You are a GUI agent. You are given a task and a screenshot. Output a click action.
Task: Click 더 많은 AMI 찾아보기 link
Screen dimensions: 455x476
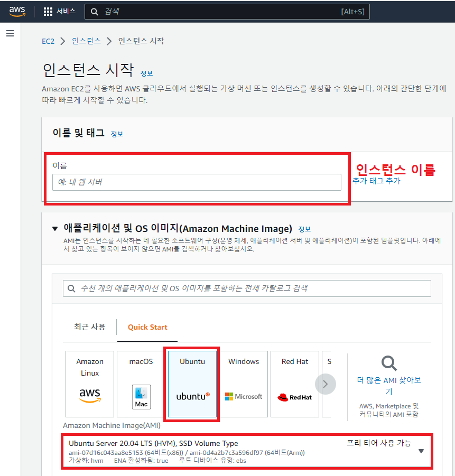(x=389, y=386)
